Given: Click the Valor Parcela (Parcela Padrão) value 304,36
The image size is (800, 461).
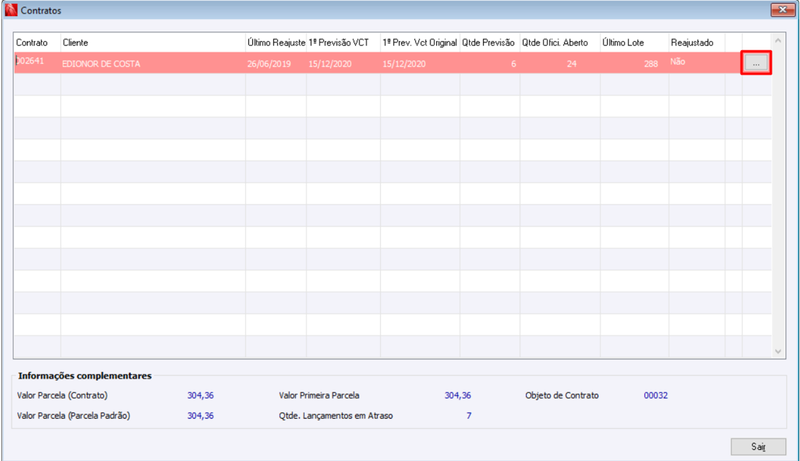Looking at the screenshot, I should click(x=201, y=416).
